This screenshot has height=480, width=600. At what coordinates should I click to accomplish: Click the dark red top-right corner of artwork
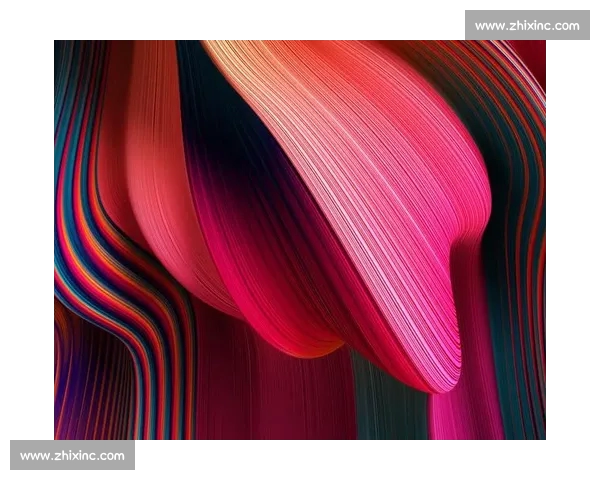pos(535,52)
